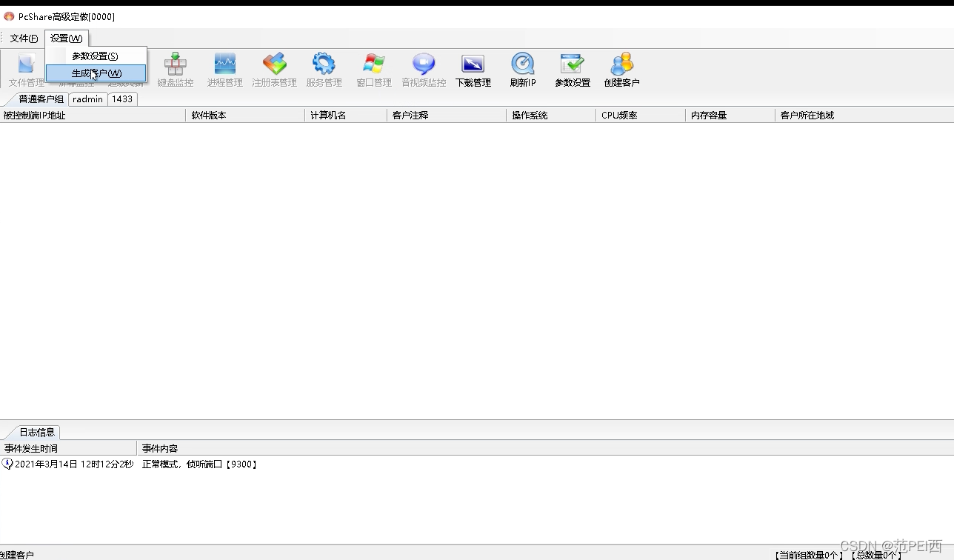The width and height of the screenshot is (954, 560).
Task: Open the 参数设置 toolbar icon
Action: point(573,70)
